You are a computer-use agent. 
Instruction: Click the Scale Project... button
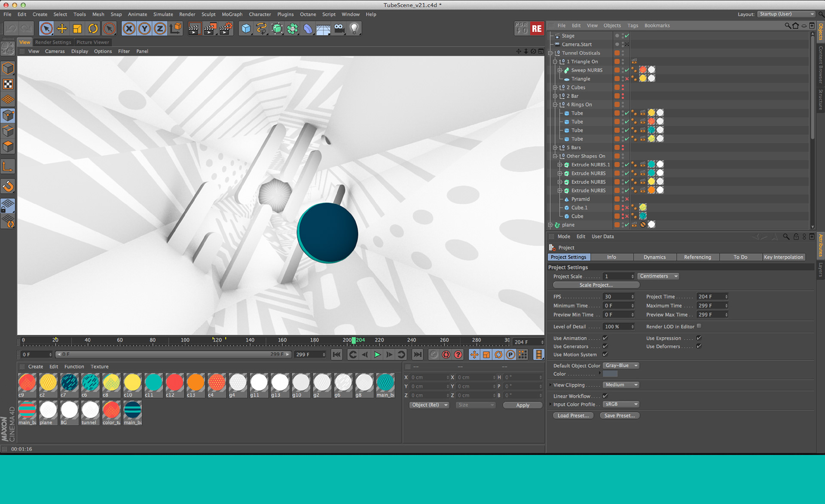click(596, 285)
